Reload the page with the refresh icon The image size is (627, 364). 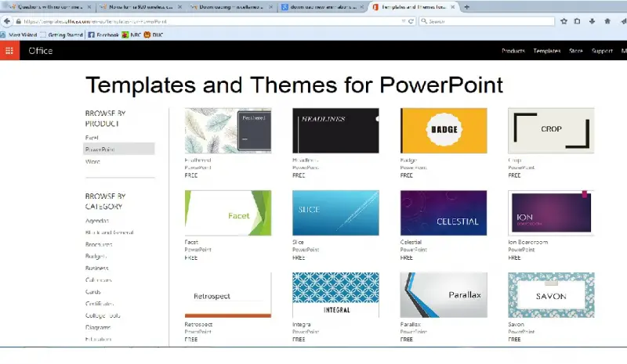(x=411, y=21)
